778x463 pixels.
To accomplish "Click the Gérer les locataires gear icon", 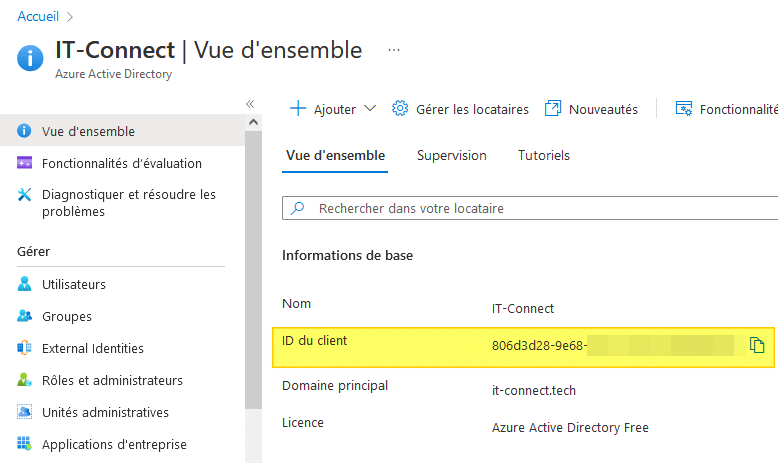I will click(x=400, y=109).
